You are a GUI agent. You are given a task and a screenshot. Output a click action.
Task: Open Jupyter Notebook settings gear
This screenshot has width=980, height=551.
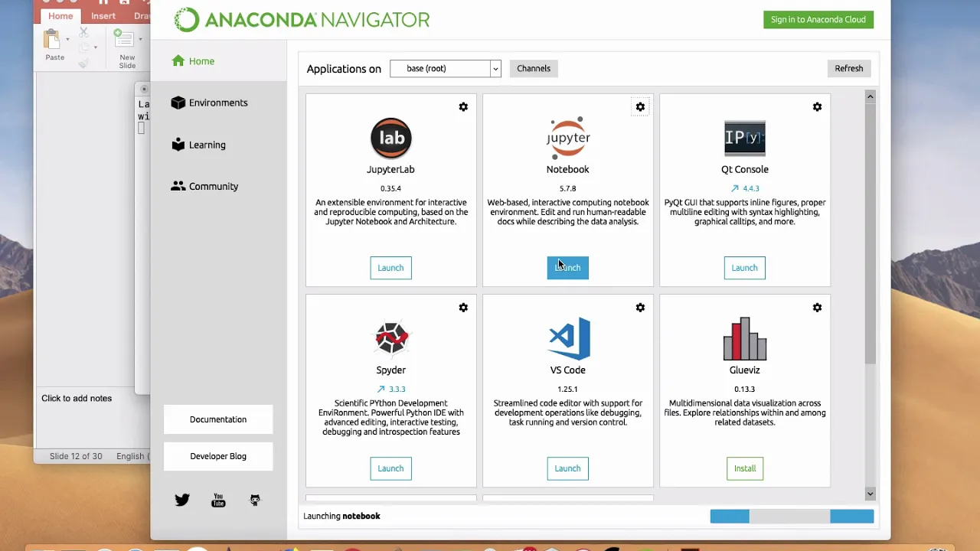(640, 107)
